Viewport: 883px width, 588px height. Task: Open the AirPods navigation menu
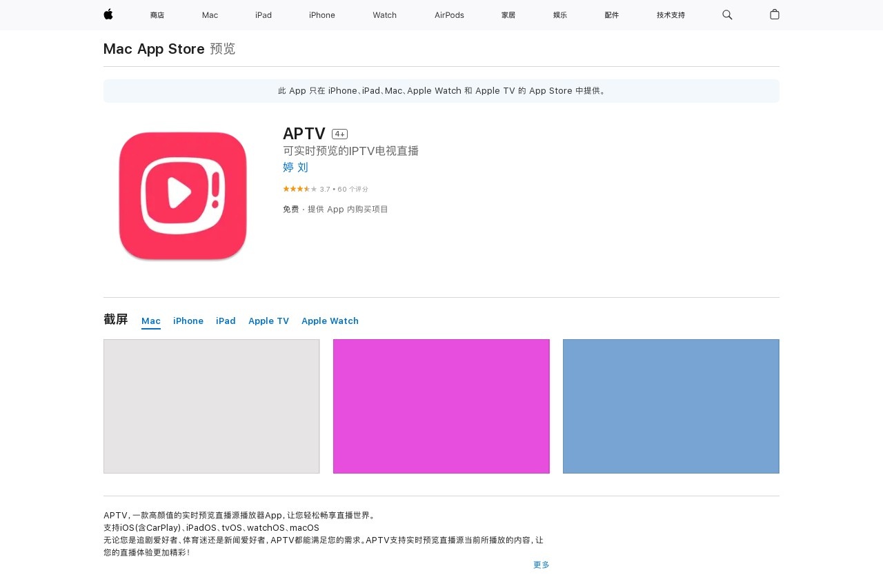pos(449,15)
